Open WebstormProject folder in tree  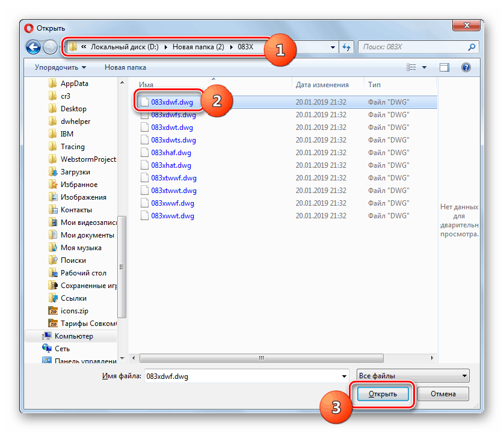coord(88,159)
